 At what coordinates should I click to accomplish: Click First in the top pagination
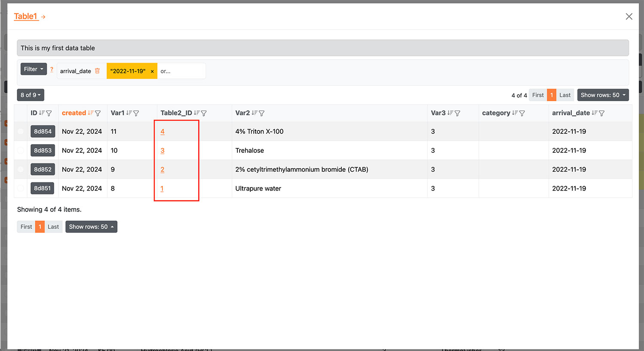tap(538, 95)
